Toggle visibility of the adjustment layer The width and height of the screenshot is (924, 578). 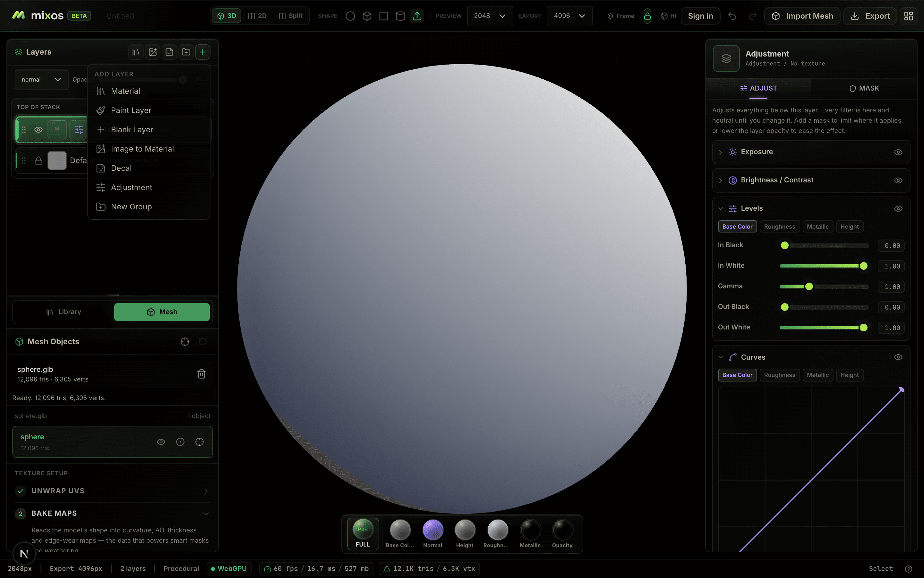click(38, 130)
